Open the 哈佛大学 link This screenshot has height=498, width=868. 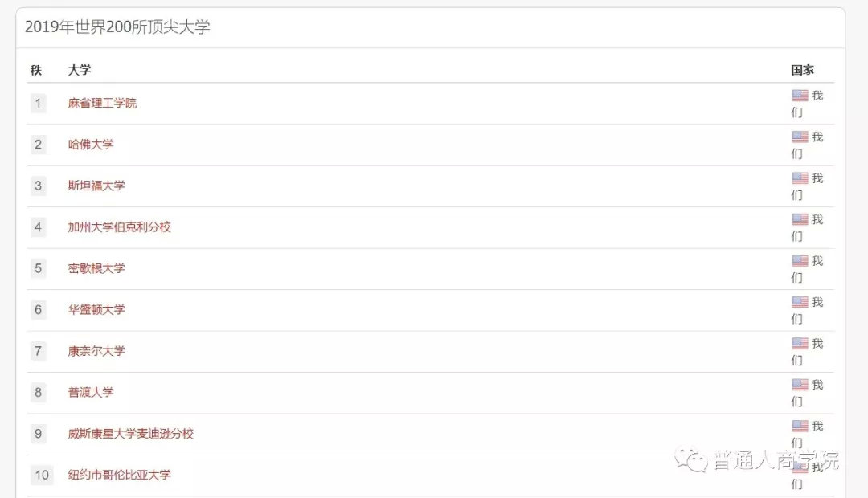91,145
